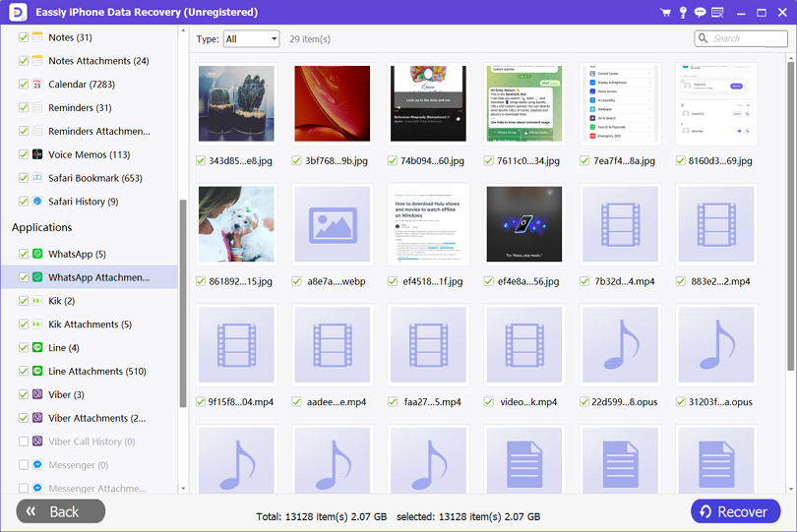Uncheck file 861892...15.jpg checkbox
The image size is (797, 532).
[x=201, y=281]
